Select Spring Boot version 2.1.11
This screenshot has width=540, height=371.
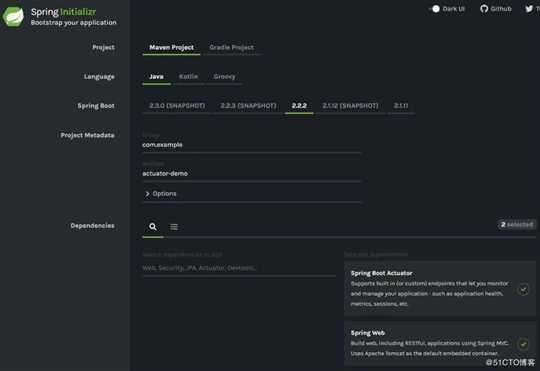tap(401, 106)
